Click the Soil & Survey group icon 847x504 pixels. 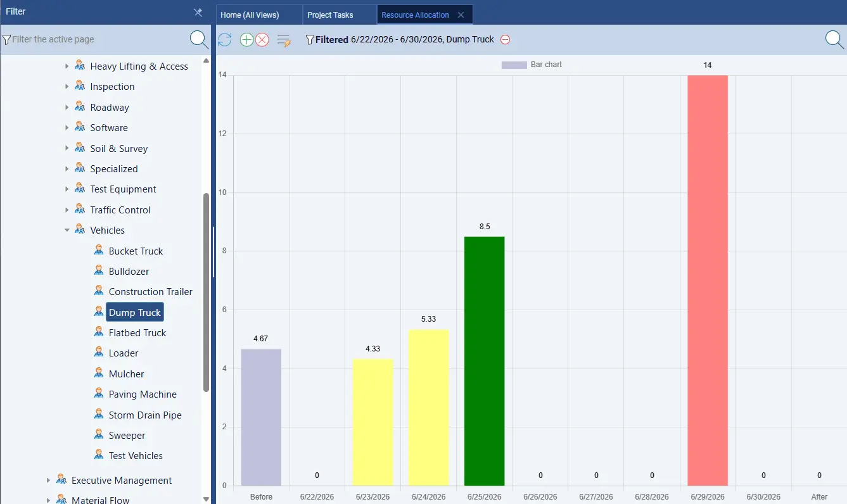coord(80,148)
